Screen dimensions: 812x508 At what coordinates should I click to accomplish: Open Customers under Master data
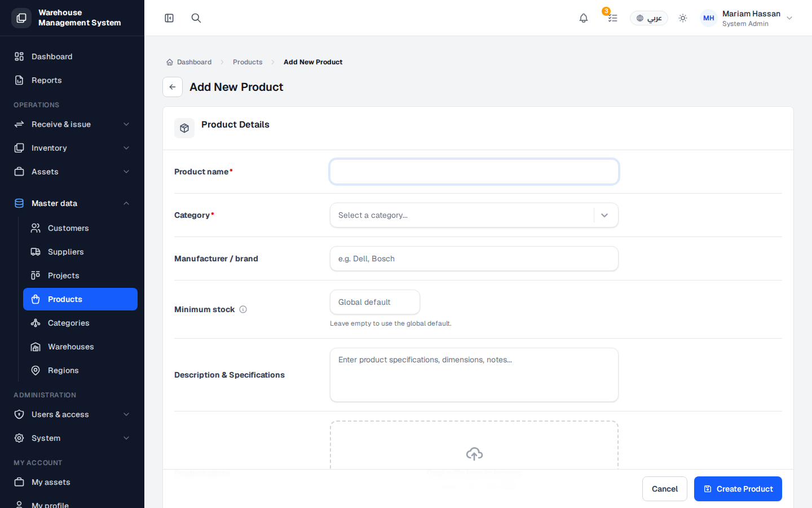[x=80, y=228]
